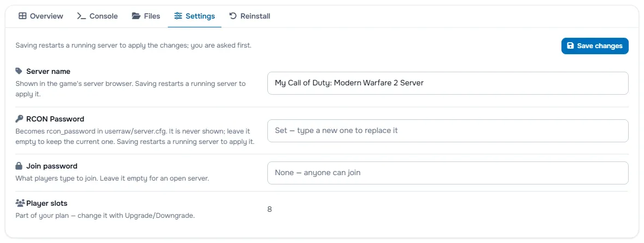Click the Join password input field

pos(448,173)
